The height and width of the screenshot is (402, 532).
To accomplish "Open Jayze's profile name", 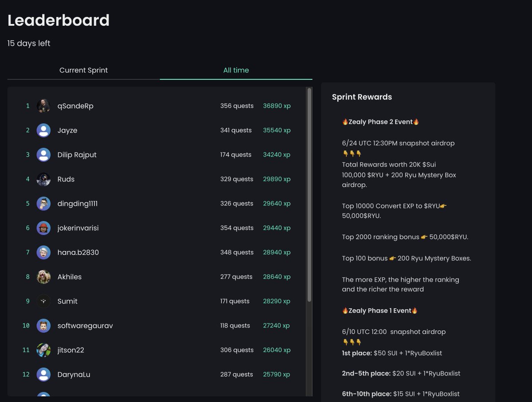I will [x=67, y=130].
